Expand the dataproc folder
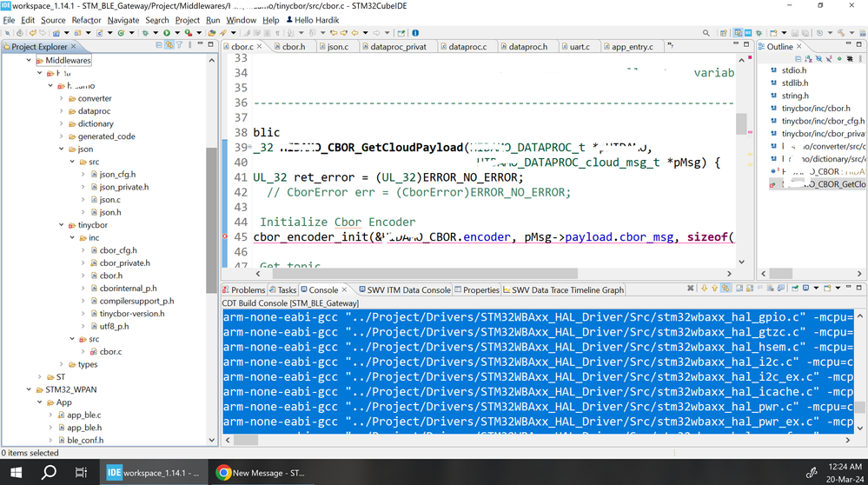868x485 pixels. 62,110
